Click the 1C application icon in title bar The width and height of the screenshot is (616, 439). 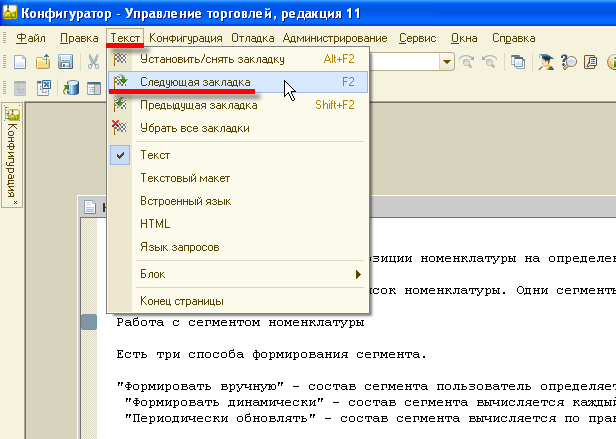[10, 13]
